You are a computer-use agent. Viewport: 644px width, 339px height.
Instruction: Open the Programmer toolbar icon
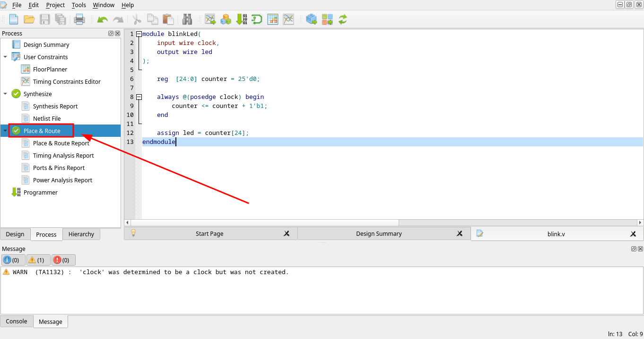point(242,19)
